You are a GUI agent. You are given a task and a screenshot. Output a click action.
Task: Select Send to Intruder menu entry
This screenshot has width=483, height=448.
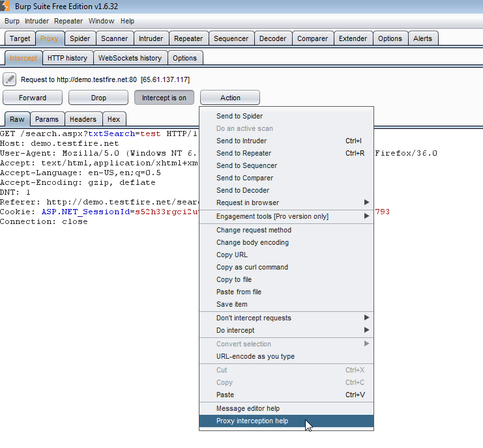[241, 141]
